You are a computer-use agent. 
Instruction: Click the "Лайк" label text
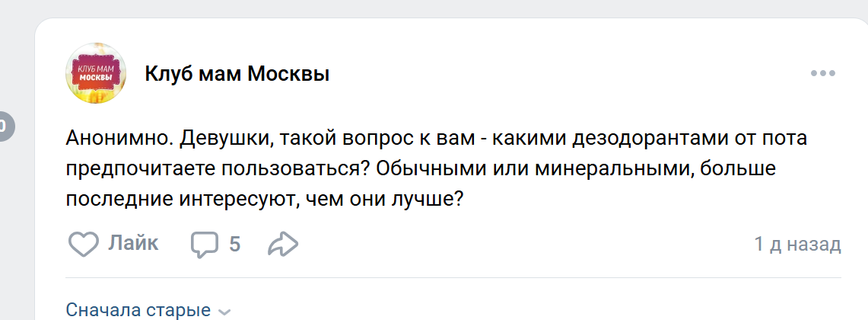133,244
